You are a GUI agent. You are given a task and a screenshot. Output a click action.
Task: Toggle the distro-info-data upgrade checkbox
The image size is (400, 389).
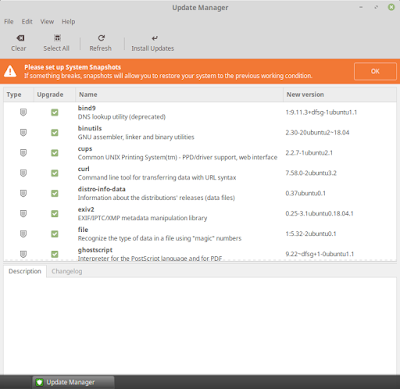55,193
